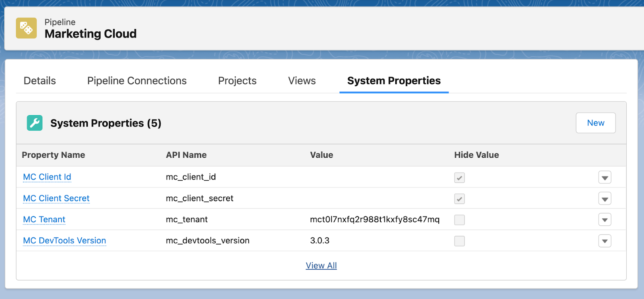Toggle Hide Value checkbox for MC Client Secret
This screenshot has width=644, height=299.
click(x=459, y=199)
